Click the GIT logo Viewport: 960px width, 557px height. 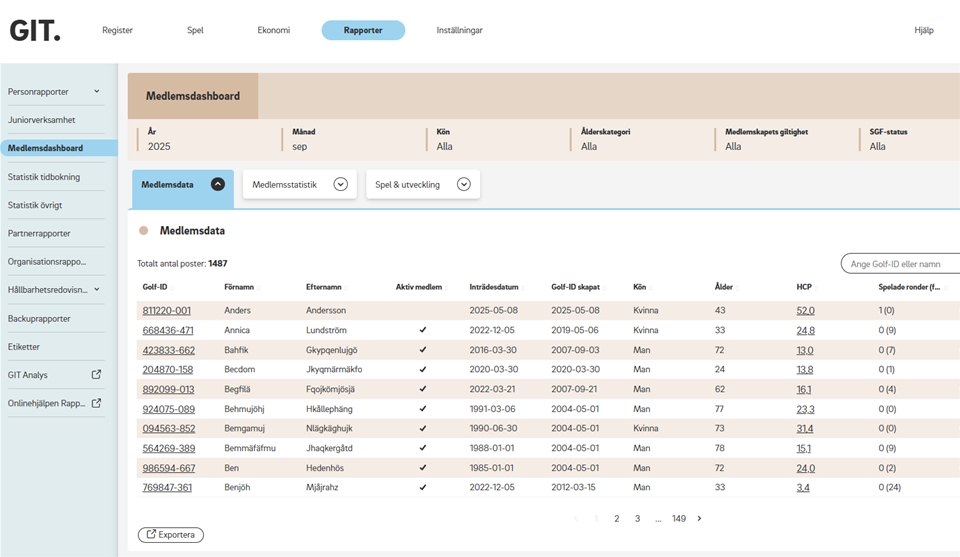coord(35,30)
